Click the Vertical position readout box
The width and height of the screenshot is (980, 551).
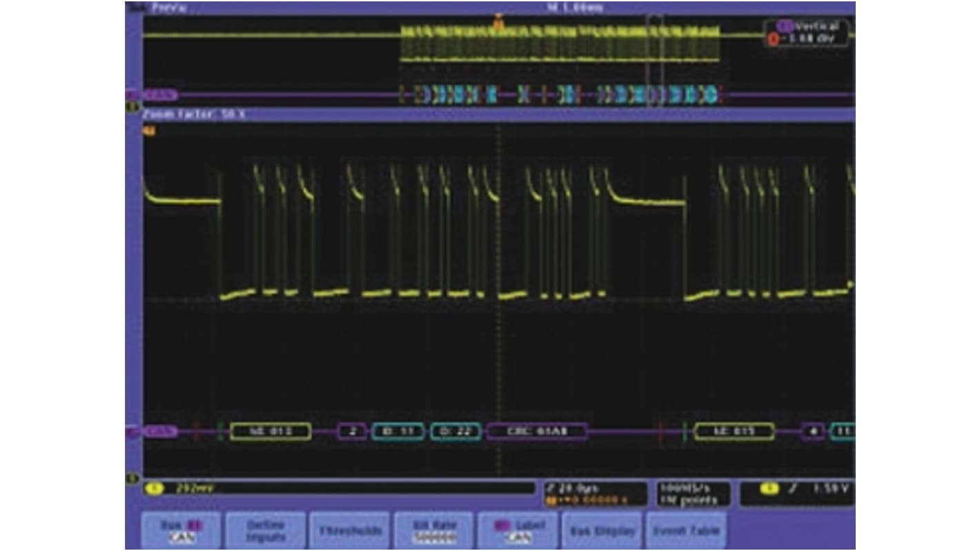807,32
